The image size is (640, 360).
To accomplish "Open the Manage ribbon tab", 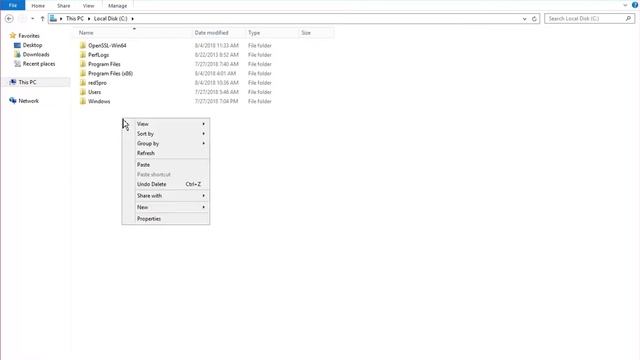I will [118, 6].
